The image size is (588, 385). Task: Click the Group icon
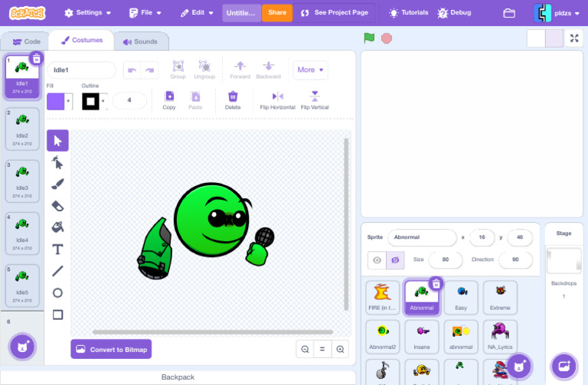click(178, 70)
